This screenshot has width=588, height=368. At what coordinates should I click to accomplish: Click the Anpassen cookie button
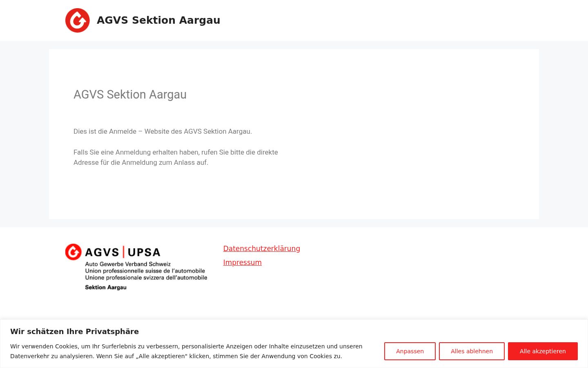tap(410, 351)
